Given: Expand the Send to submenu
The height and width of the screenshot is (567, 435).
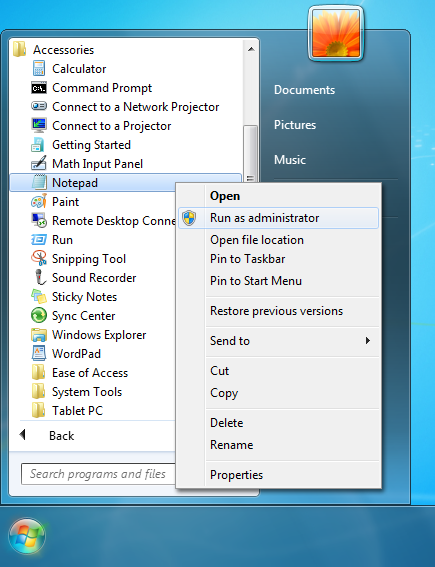Looking at the screenshot, I should pos(278,341).
